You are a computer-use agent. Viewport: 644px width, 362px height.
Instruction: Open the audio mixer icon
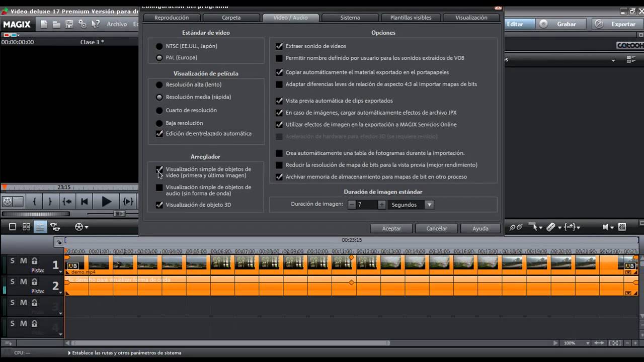coord(622,227)
